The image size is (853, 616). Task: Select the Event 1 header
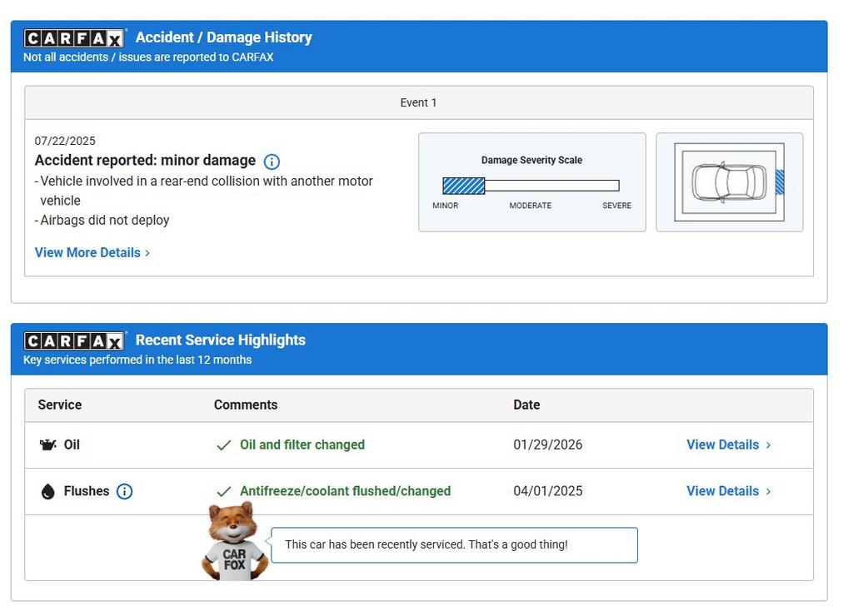click(x=418, y=103)
